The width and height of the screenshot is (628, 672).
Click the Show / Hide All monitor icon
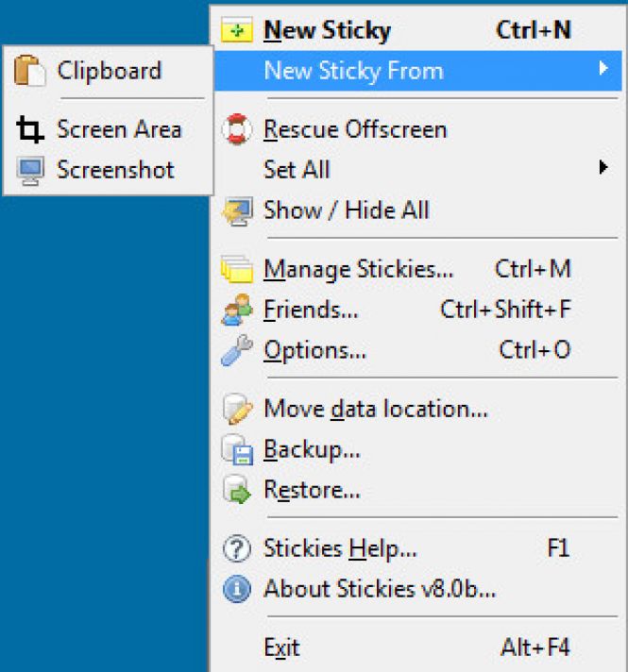[x=237, y=210]
